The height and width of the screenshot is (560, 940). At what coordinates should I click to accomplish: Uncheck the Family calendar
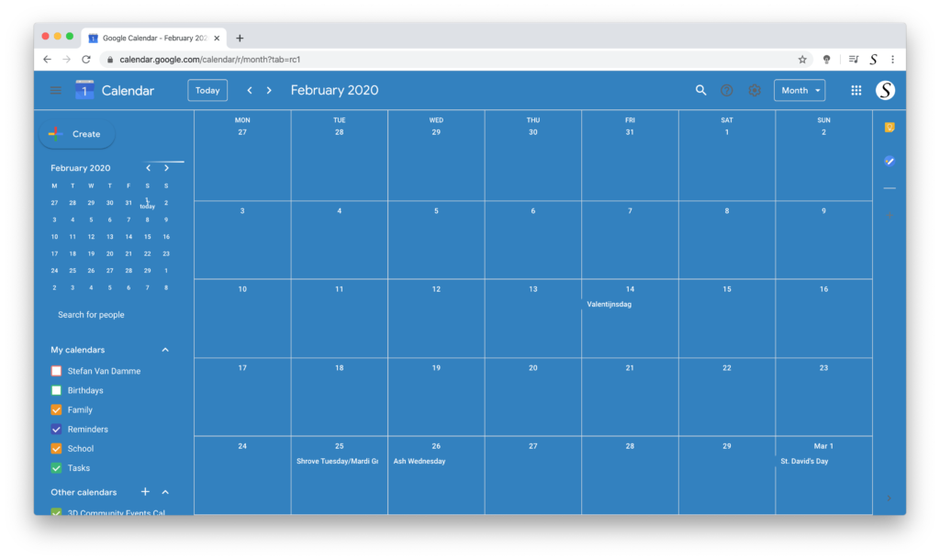click(x=57, y=409)
